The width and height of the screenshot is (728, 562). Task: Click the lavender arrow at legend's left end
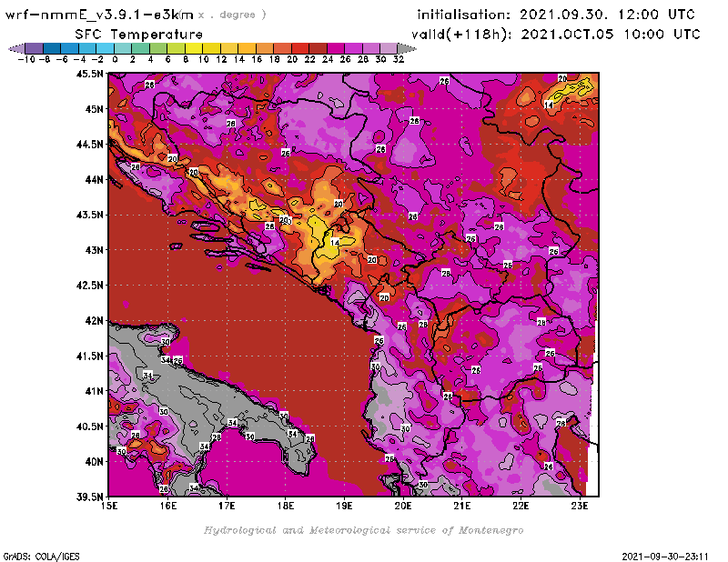coord(16,48)
